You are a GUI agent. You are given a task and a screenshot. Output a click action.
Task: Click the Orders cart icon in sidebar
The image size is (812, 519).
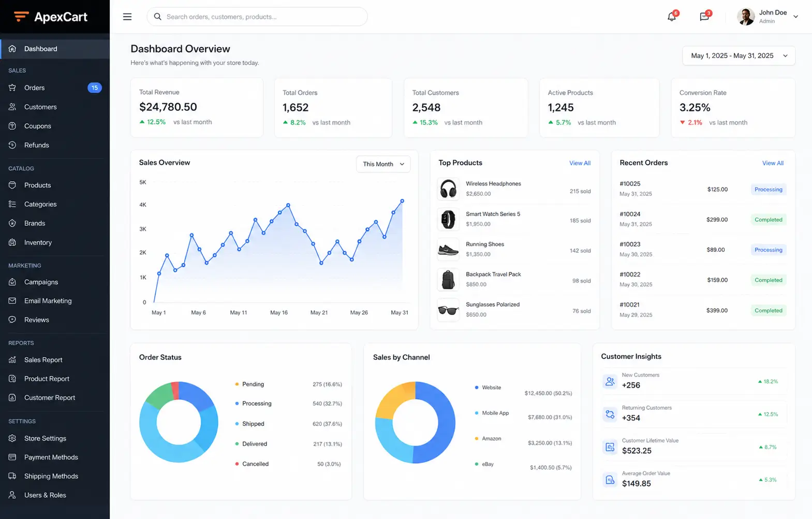click(12, 88)
